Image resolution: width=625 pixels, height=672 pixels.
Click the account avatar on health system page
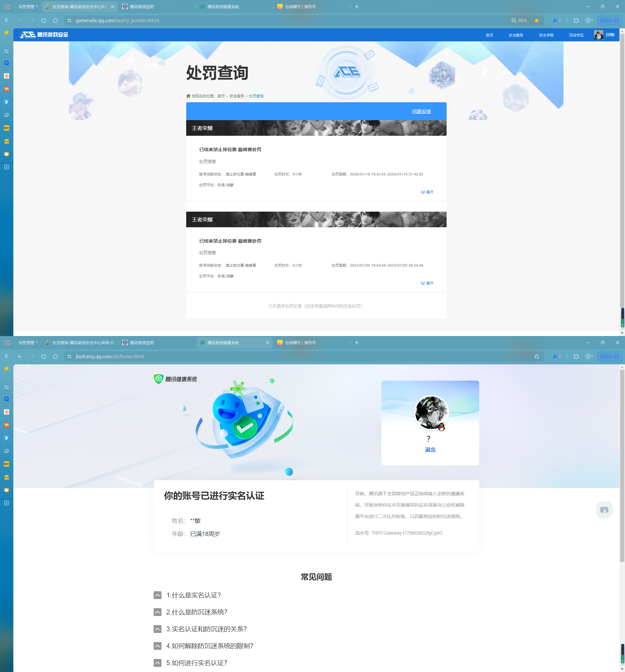pos(431,413)
